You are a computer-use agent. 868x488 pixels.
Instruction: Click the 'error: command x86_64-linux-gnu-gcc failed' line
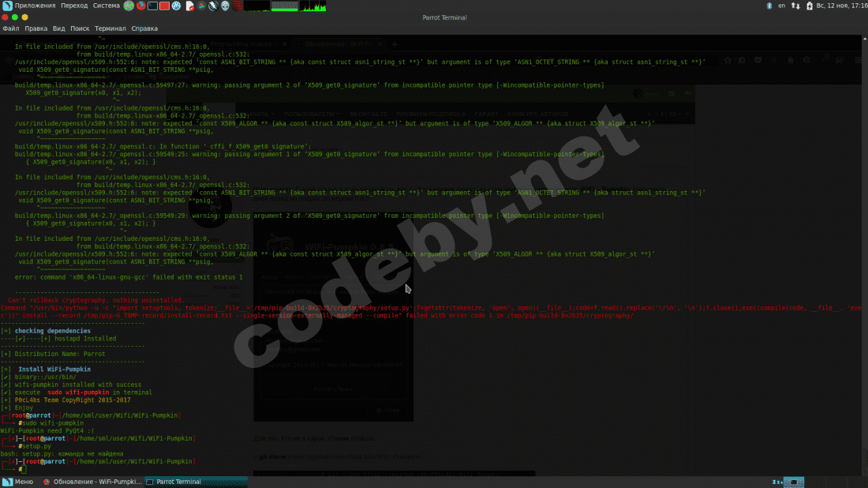pos(129,277)
